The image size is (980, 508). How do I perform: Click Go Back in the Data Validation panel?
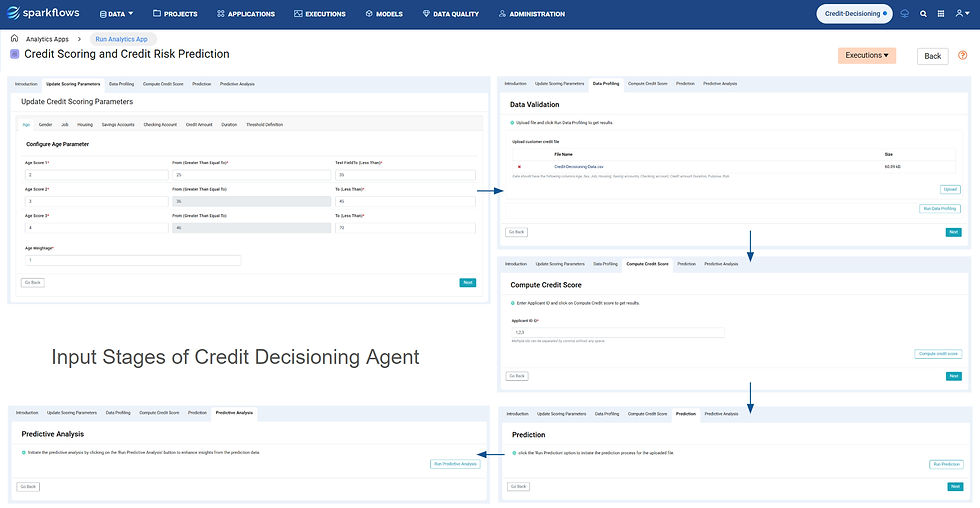tap(516, 232)
